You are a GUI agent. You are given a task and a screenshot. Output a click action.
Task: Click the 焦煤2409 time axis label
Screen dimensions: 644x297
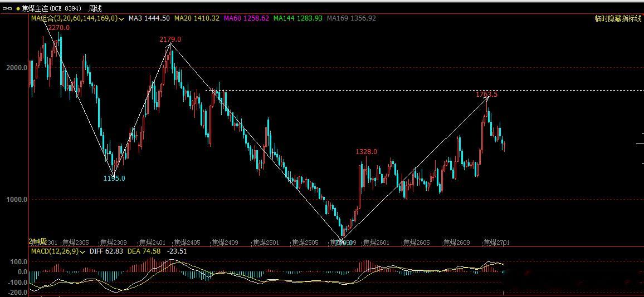[225, 242]
